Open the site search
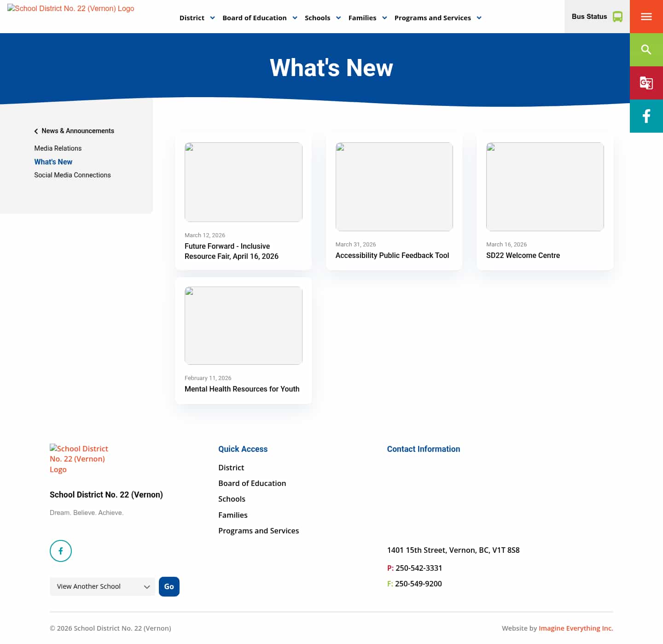This screenshot has height=644, width=663. coord(646,49)
